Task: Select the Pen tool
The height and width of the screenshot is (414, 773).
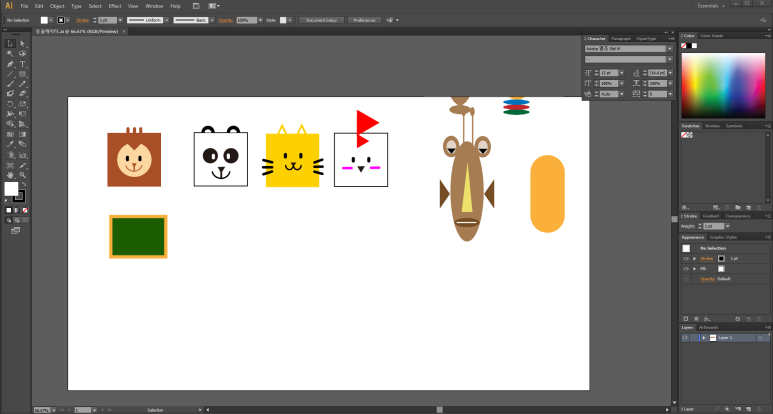Action: pos(10,64)
